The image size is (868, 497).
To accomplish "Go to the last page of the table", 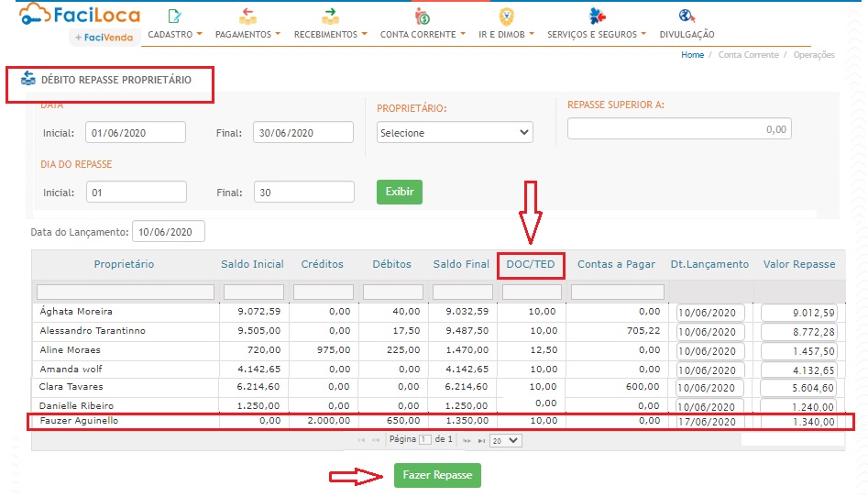I will point(481,441).
